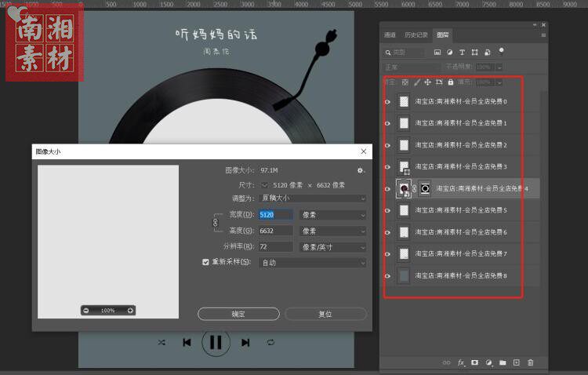Select layer named ending with 7
588x375 pixels.
461,254
